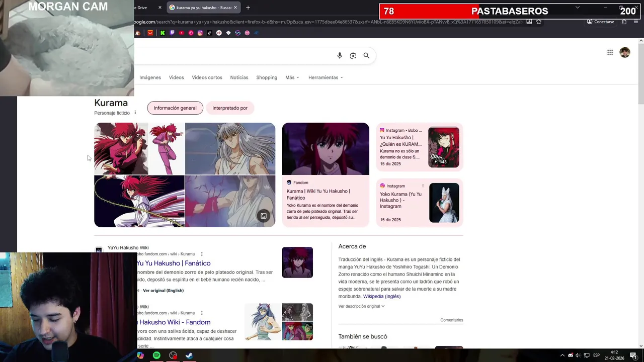Open the TikTok bookmark

click(x=209, y=33)
